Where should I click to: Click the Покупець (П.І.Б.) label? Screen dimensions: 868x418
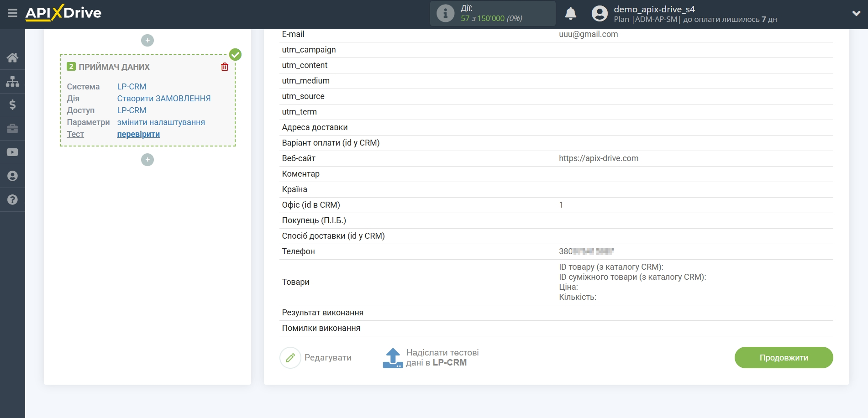tap(314, 220)
